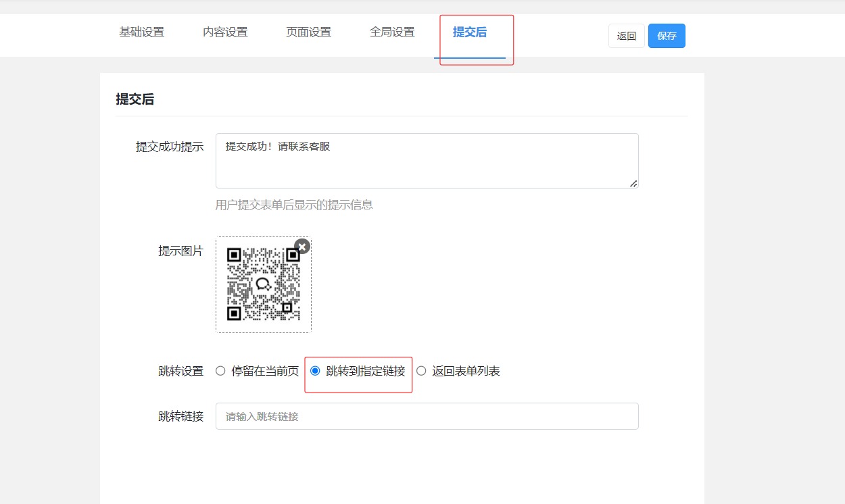Click the 提交成功提示 field label
This screenshot has width=845, height=504.
(x=170, y=147)
